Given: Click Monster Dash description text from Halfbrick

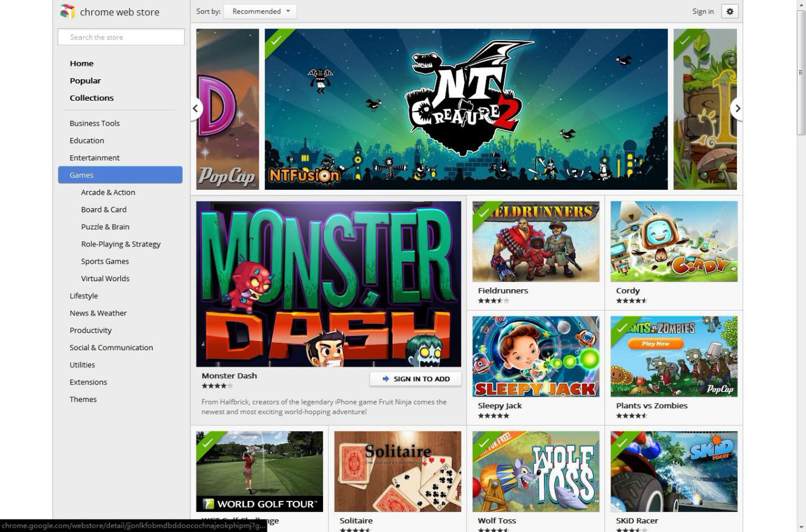Looking at the screenshot, I should [324, 407].
